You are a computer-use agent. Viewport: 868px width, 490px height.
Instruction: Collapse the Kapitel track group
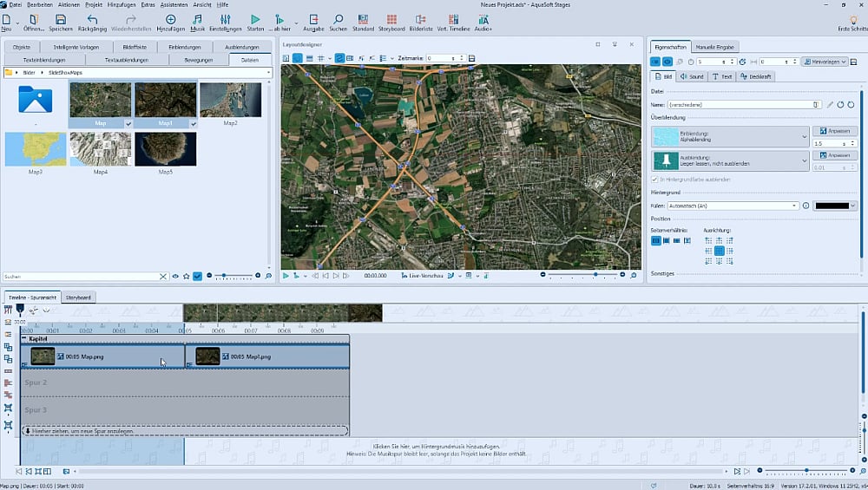(24, 339)
